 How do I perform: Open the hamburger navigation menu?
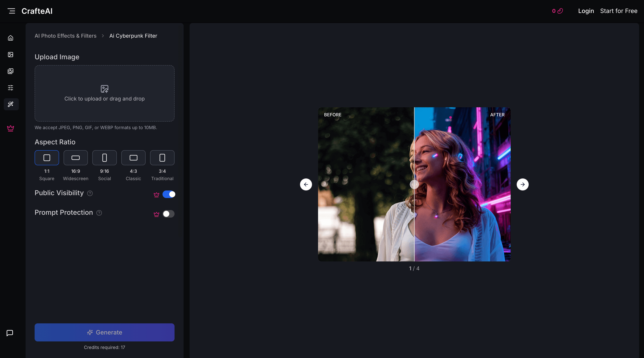point(11,11)
